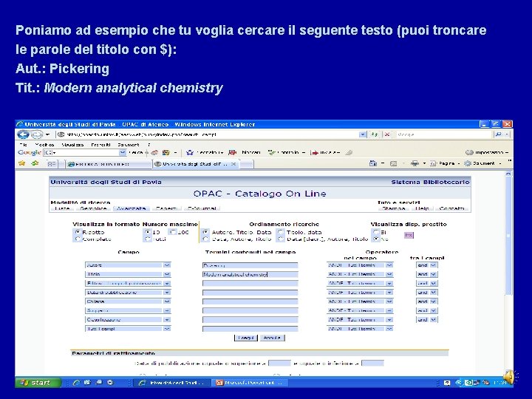Open operator dropdown in Autore row
Viewport: 532px width, 399px height.
click(x=360, y=265)
